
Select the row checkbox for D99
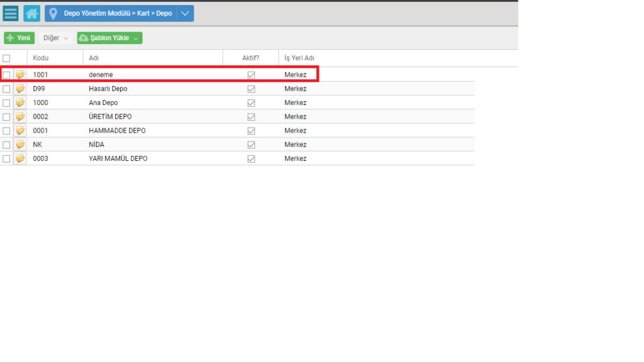coord(6,89)
